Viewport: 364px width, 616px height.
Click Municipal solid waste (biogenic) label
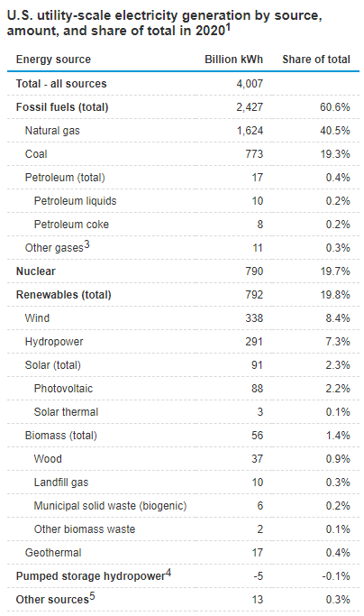click(x=110, y=506)
